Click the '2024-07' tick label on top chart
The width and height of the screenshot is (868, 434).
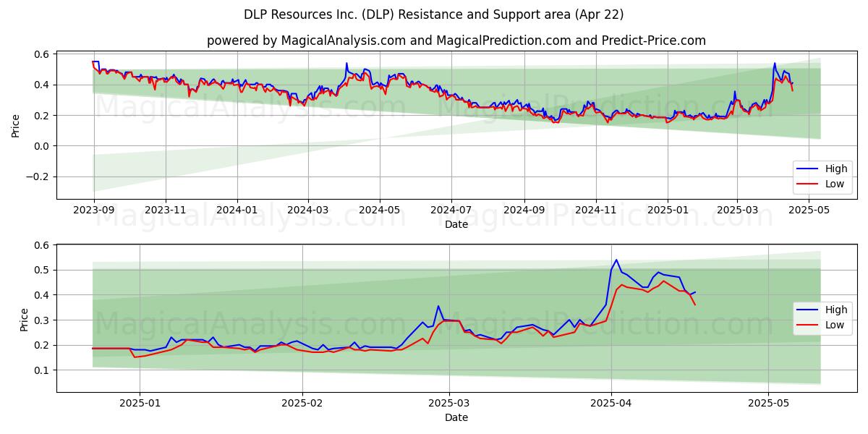click(x=451, y=210)
